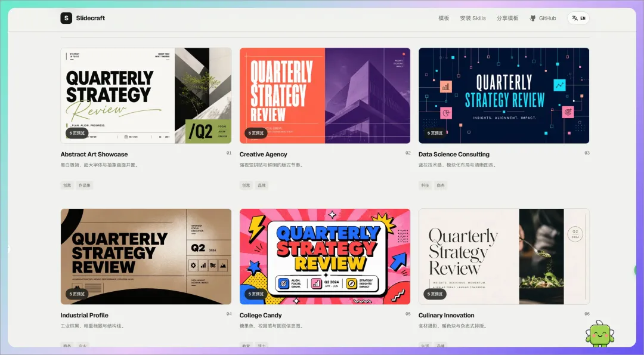Open the Abstract Art Showcase thumbnail
644x355 pixels.
coord(146,95)
